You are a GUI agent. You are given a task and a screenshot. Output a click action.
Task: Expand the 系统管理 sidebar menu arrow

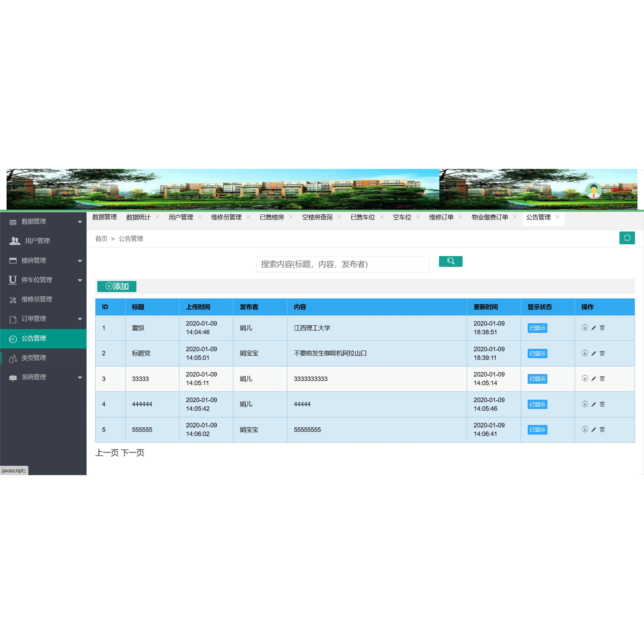[x=80, y=377]
